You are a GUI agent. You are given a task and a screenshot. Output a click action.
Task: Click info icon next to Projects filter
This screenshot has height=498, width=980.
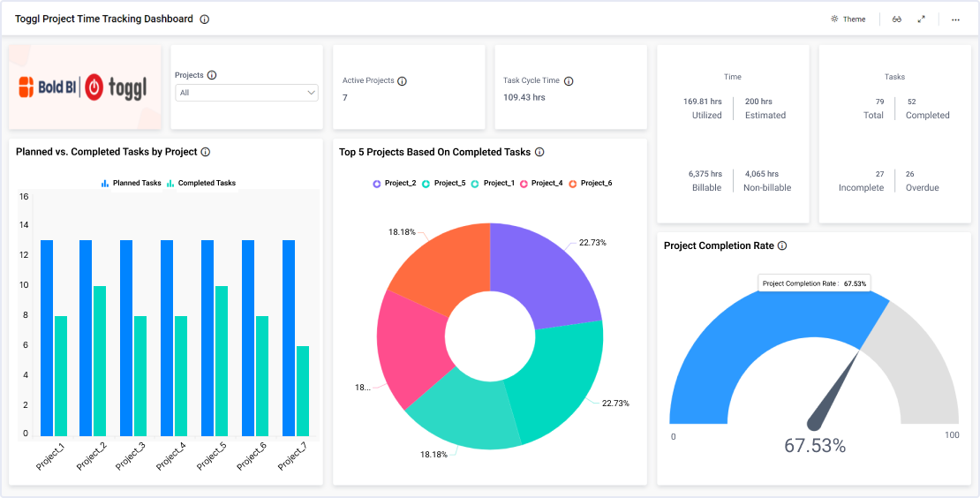coord(212,76)
